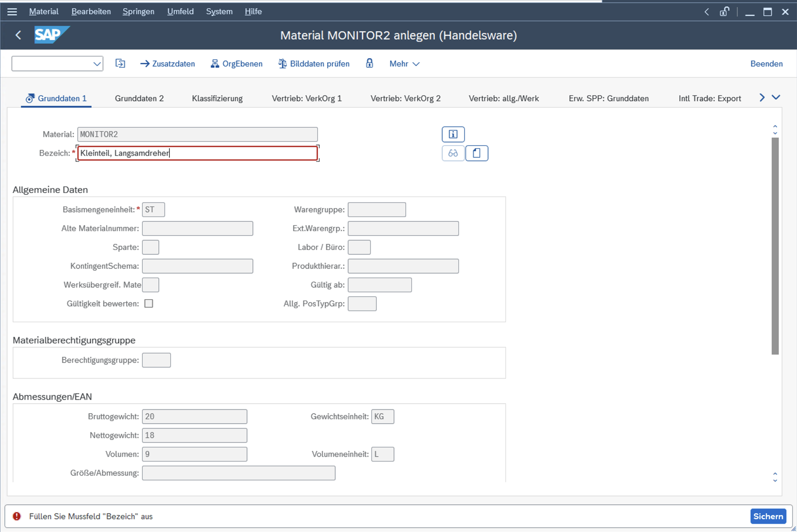This screenshot has width=797, height=532.
Task: Open the Intl Trade: Export tab
Action: pyautogui.click(x=710, y=99)
